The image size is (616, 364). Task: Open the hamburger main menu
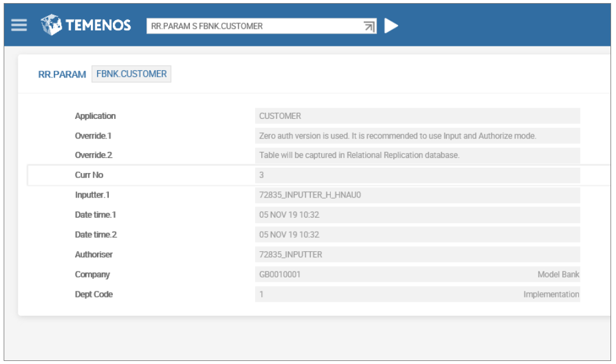pos(19,25)
